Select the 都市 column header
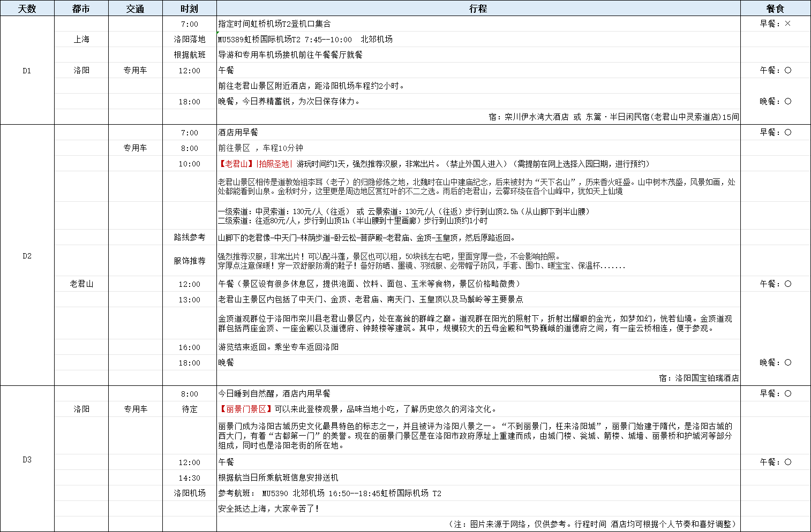 (x=81, y=9)
